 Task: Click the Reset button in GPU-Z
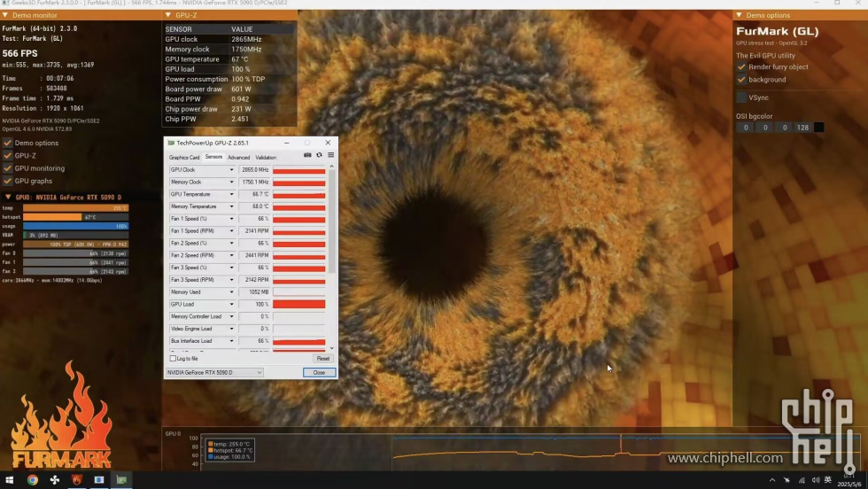coord(322,359)
